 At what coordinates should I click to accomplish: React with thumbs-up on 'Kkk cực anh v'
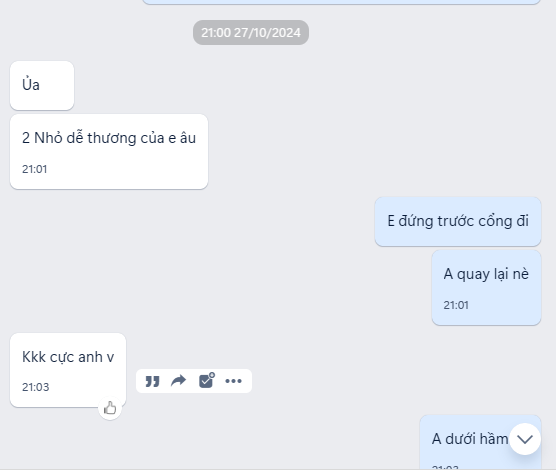(110, 408)
